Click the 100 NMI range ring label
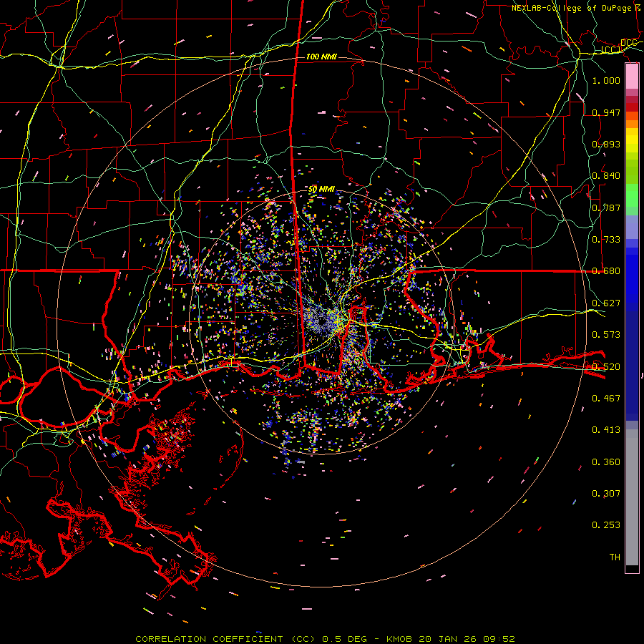The height and width of the screenshot is (644, 644). 321,57
